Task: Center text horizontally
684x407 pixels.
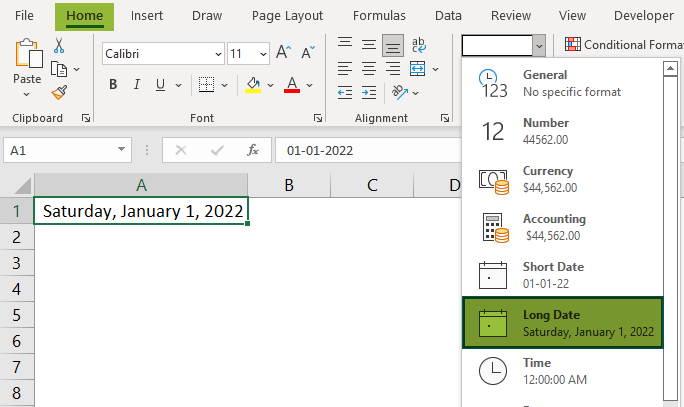Action: [369, 68]
